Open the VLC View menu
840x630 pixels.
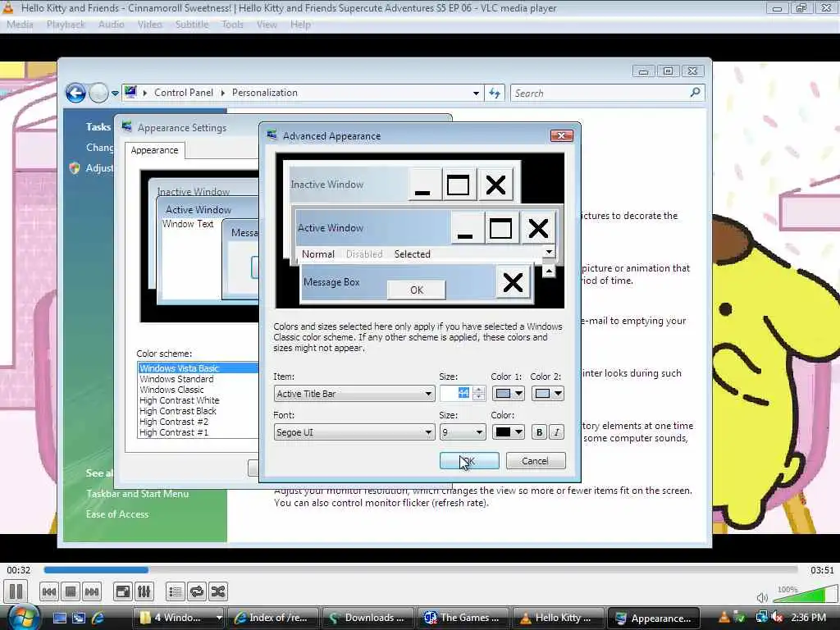coord(267,25)
